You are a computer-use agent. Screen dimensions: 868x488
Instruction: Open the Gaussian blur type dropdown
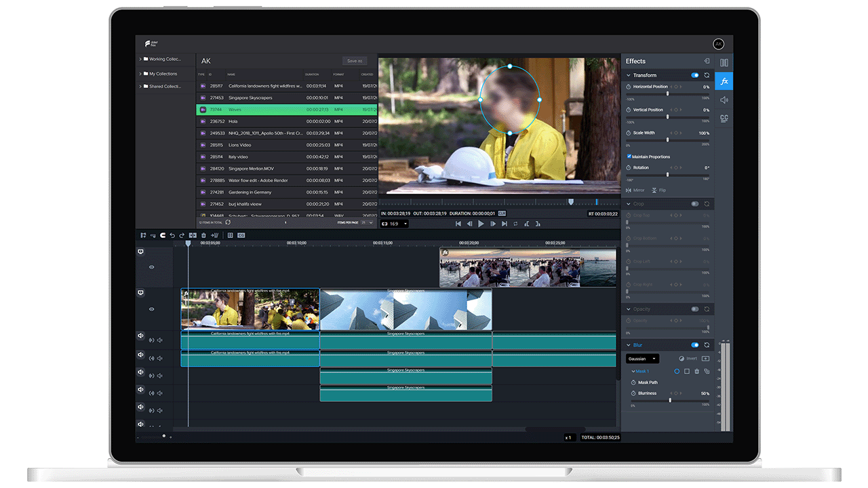[642, 359]
